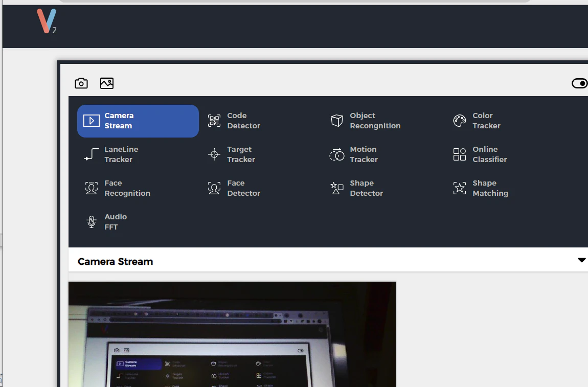Click the live camera stream preview

coord(232,334)
